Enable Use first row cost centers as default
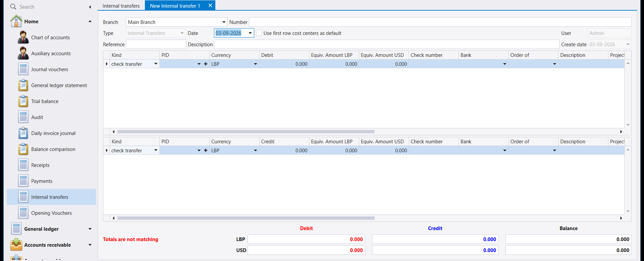 coord(259,33)
